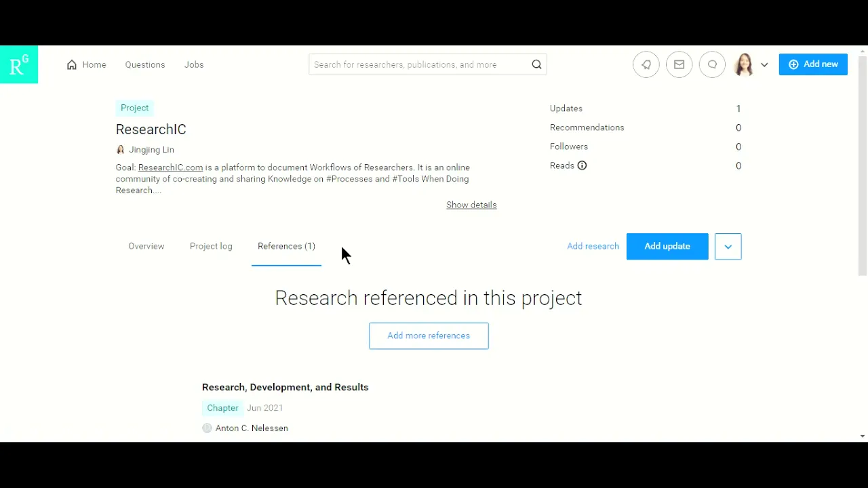
Task: Click the Chapter label badge
Action: [x=222, y=408]
